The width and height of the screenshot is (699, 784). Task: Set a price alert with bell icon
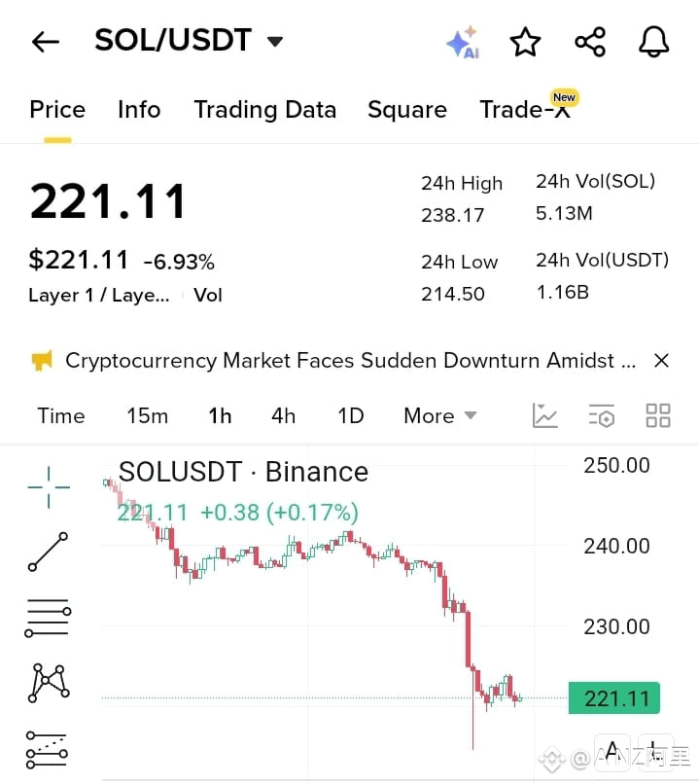(654, 42)
